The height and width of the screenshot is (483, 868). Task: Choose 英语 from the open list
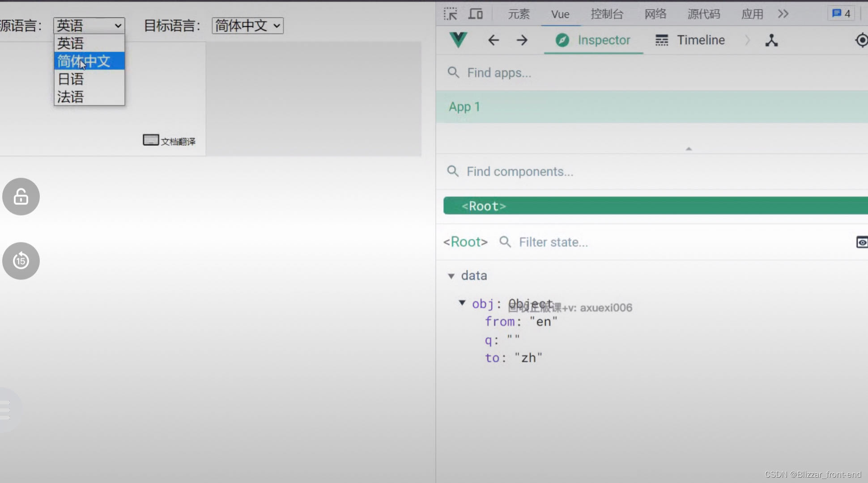pyautogui.click(x=89, y=43)
